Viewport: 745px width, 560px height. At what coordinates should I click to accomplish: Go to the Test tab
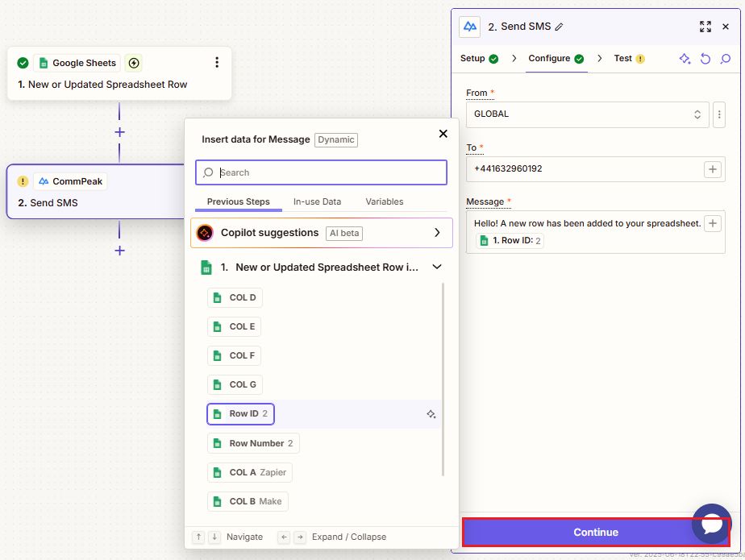point(629,59)
